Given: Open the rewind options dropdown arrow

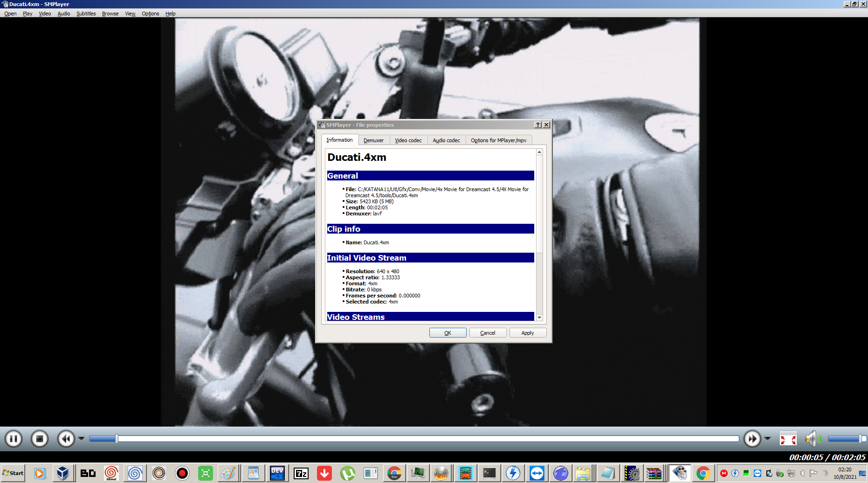Looking at the screenshot, I should point(81,439).
